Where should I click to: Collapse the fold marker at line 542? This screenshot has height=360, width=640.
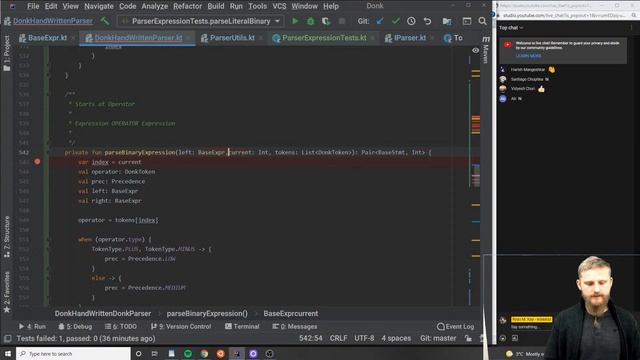[48, 152]
